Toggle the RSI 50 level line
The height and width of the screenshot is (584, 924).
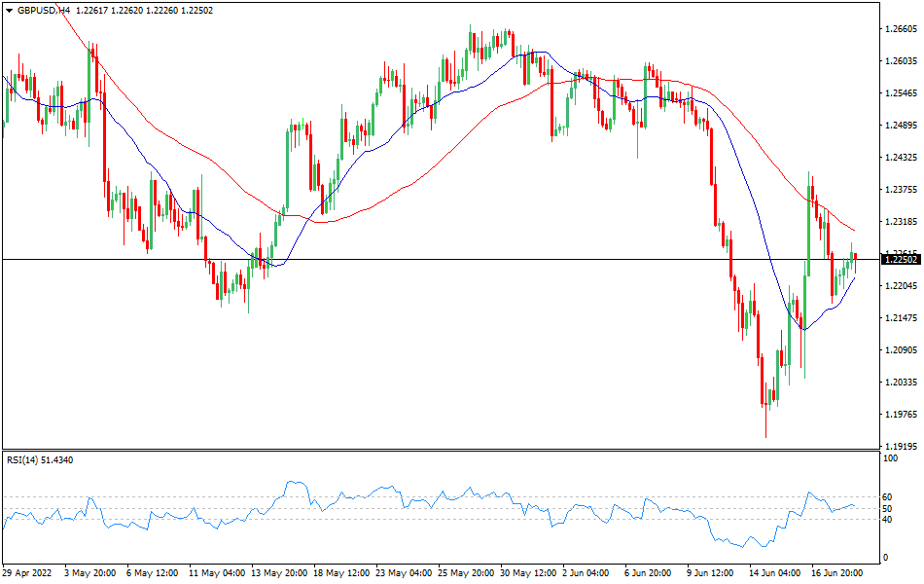coord(438,509)
